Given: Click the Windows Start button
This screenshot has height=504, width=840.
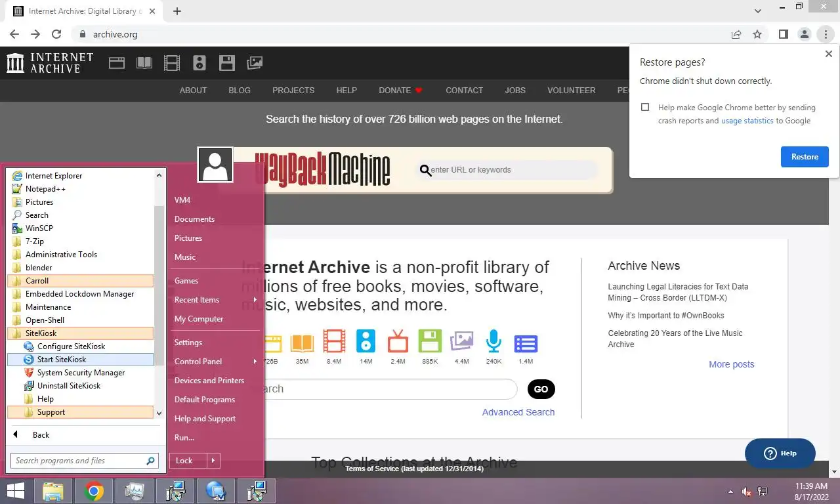Looking at the screenshot, I should pos(16,491).
